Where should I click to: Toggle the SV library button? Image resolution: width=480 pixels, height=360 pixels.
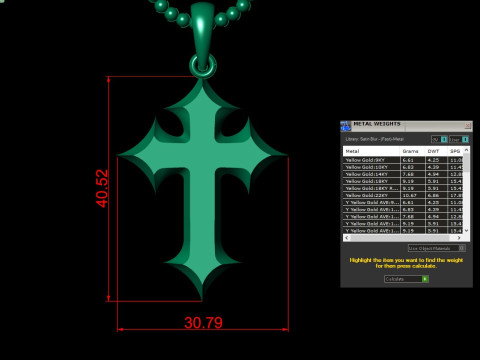439,139
